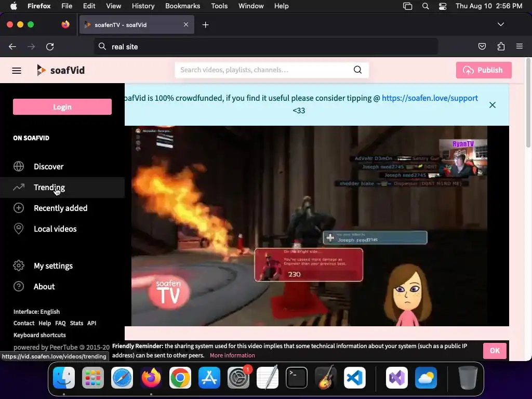The width and height of the screenshot is (532, 399).
Task: Click the My settings gear icon
Action: (x=19, y=265)
